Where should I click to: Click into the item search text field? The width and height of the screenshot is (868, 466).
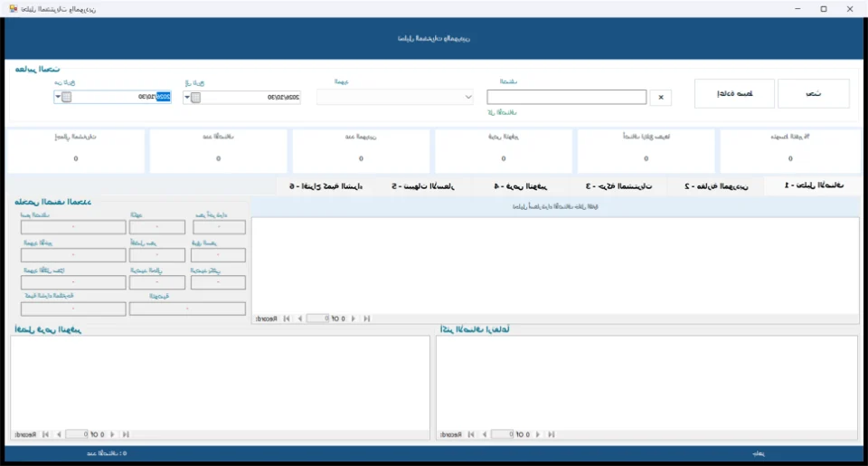point(566,97)
